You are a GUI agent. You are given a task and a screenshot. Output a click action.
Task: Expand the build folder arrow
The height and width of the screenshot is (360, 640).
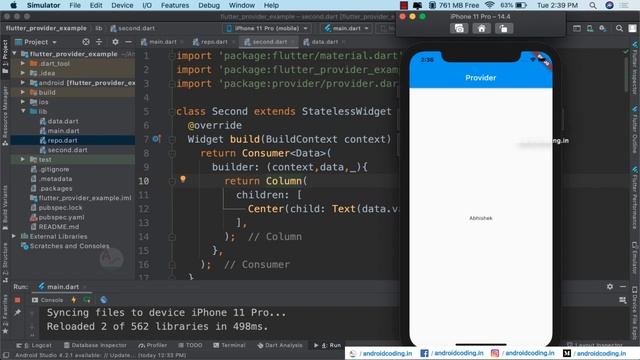pos(23,92)
